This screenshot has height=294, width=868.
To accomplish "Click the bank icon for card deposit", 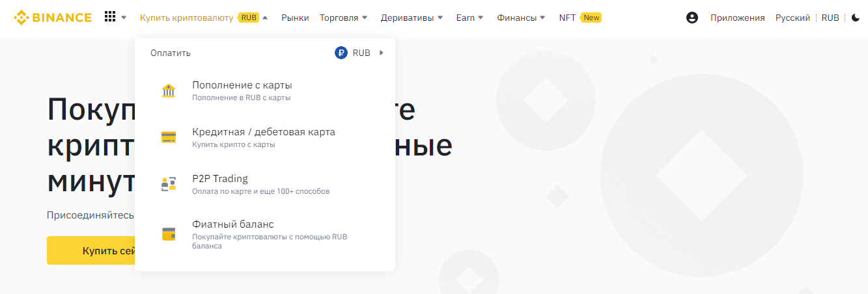I will pyautogui.click(x=169, y=90).
